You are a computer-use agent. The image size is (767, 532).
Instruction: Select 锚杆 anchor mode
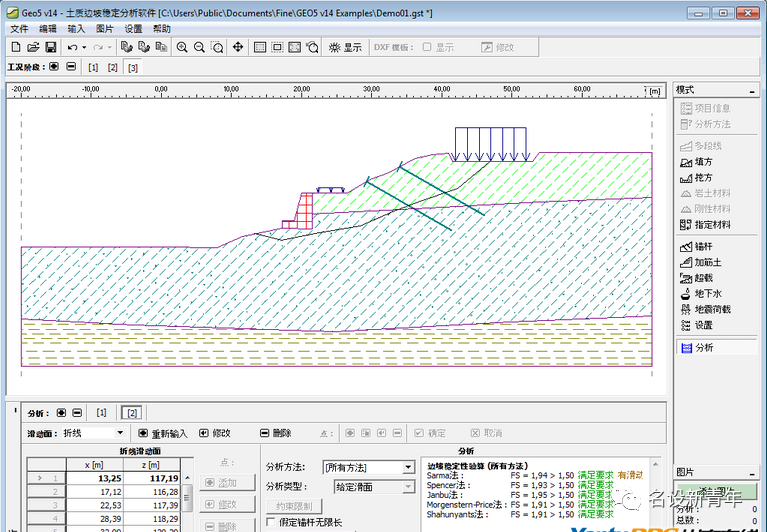(696, 246)
